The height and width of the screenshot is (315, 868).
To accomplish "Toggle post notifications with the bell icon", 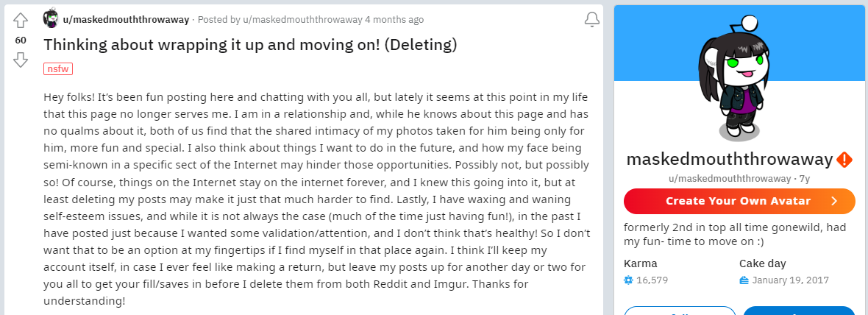I will 591,20.
